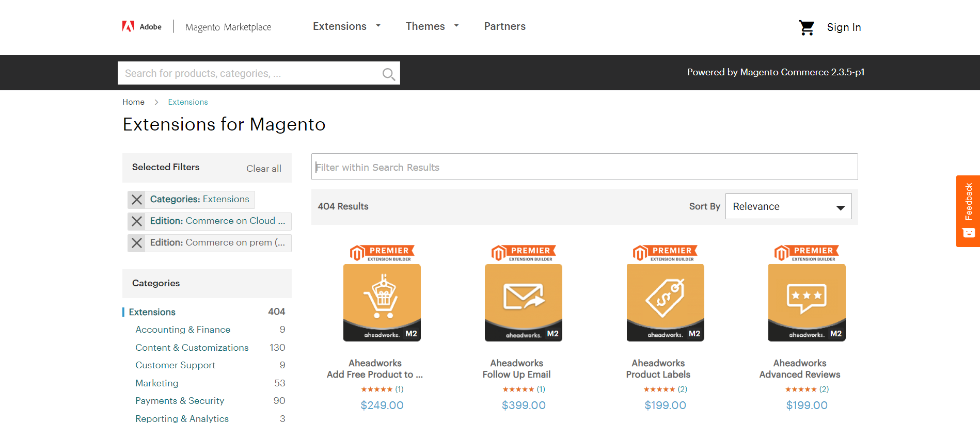Click the $249.00 price

click(x=382, y=405)
